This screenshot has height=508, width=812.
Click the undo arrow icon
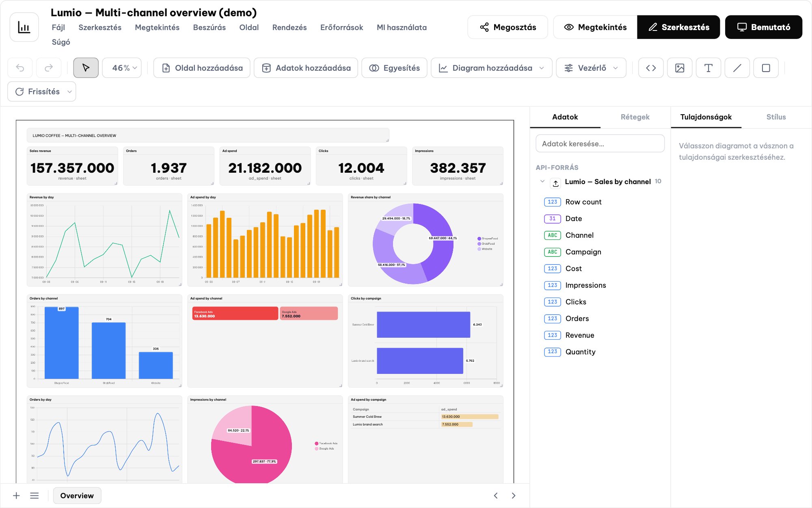[20, 68]
